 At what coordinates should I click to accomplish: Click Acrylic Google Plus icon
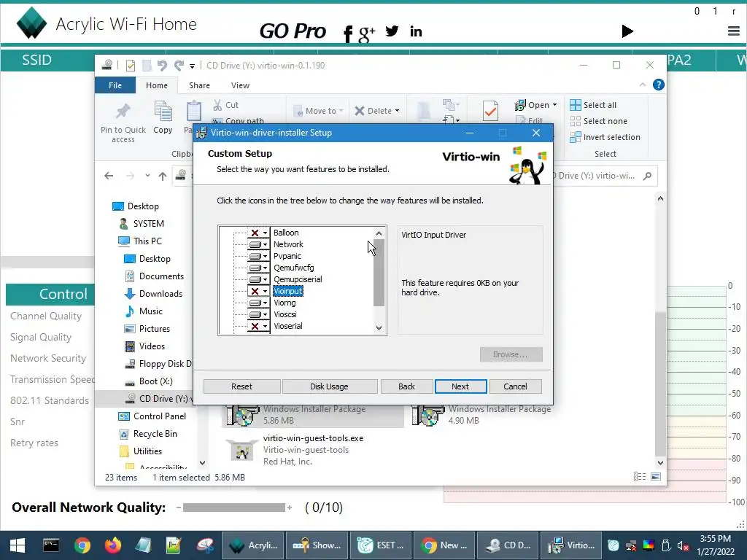click(366, 34)
